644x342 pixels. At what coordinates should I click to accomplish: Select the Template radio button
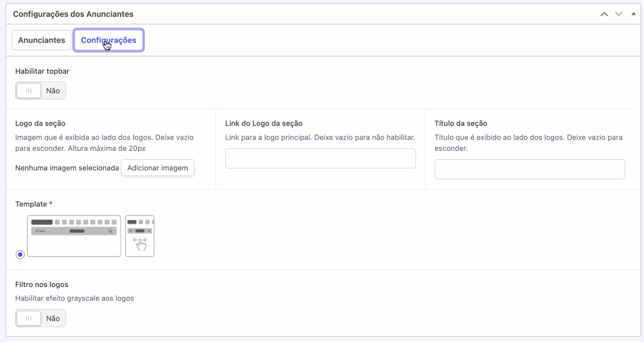point(20,255)
